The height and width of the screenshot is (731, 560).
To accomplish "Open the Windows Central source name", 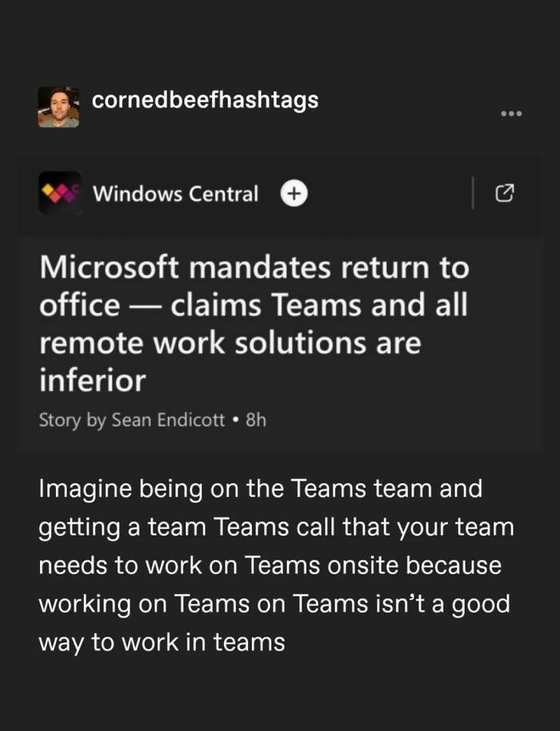I will tap(175, 194).
